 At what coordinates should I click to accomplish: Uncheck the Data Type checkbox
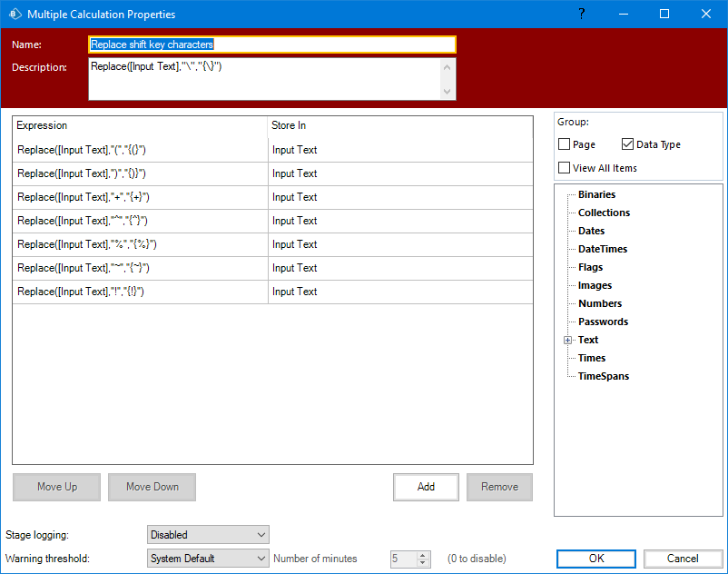628,144
